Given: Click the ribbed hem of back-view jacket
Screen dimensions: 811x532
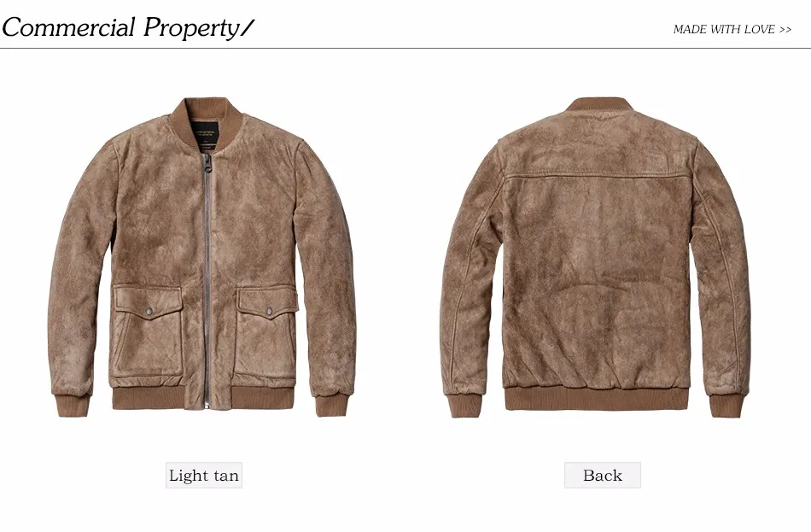Looking at the screenshot, I should (597, 399).
